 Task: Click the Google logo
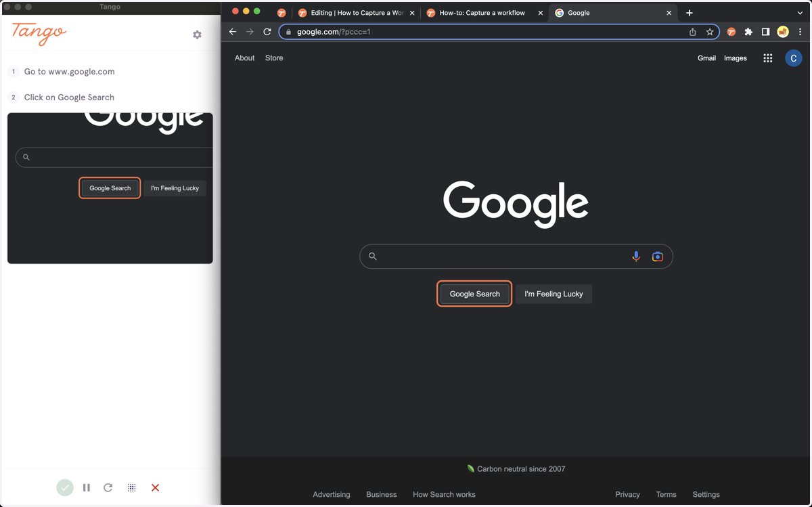pos(516,203)
